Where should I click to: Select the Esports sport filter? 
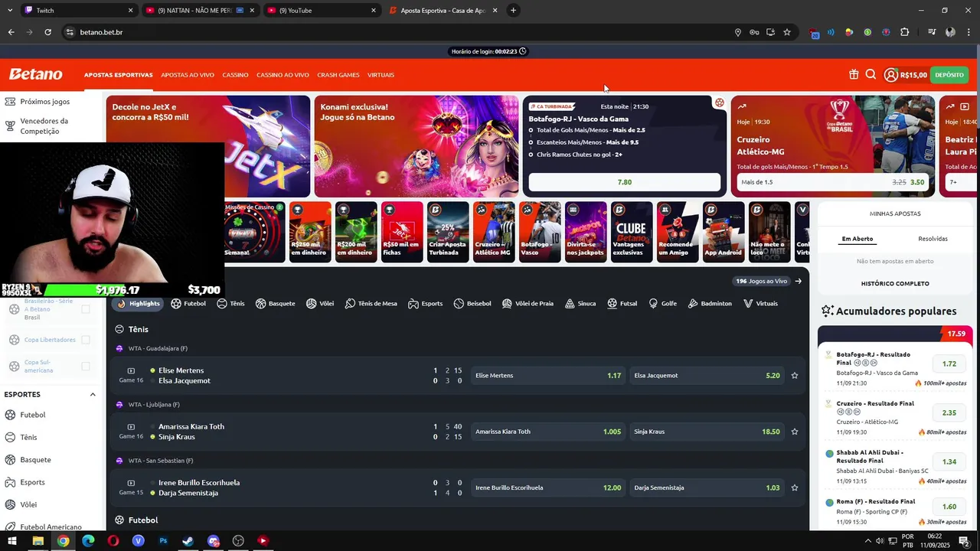click(x=426, y=304)
